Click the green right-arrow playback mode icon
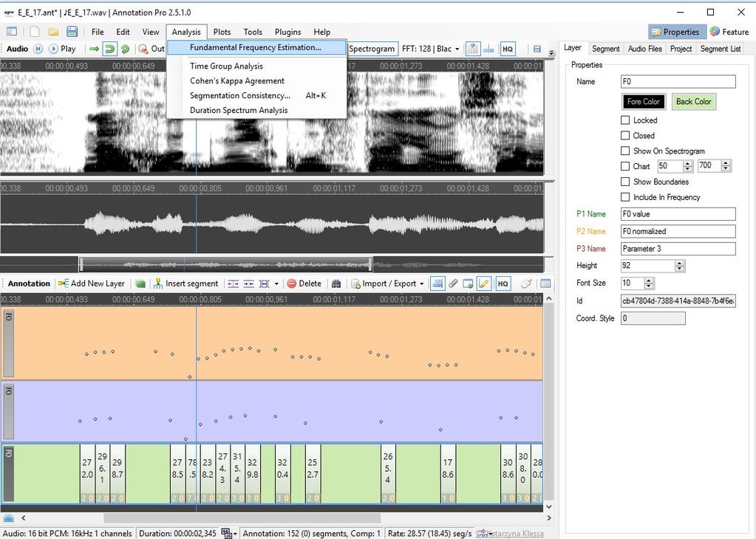756x539 pixels. point(95,49)
